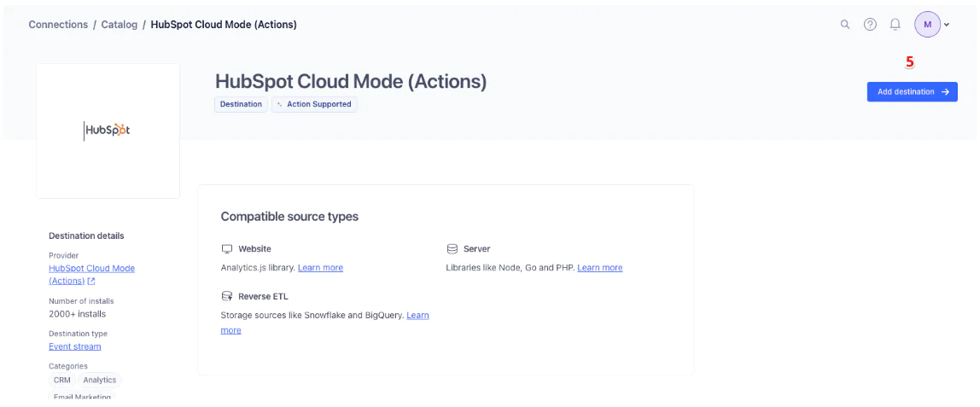Click the Reverse ETL icon
Screen dimensions: 980x407
tap(227, 296)
